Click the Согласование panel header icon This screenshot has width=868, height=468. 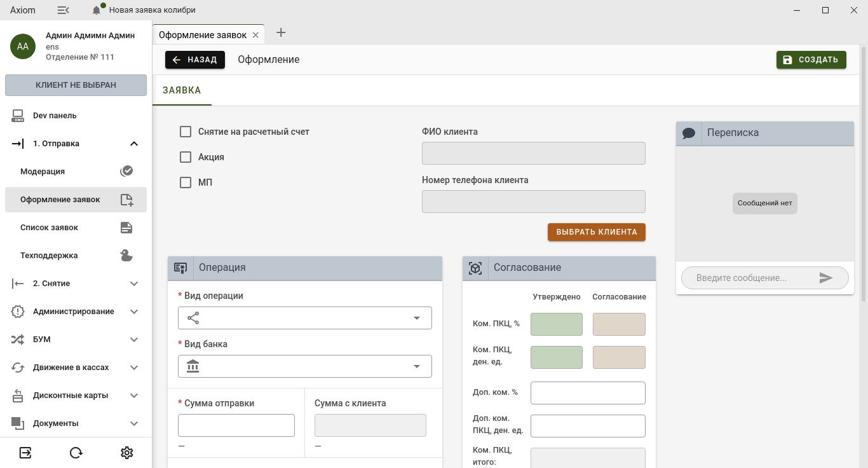point(475,268)
